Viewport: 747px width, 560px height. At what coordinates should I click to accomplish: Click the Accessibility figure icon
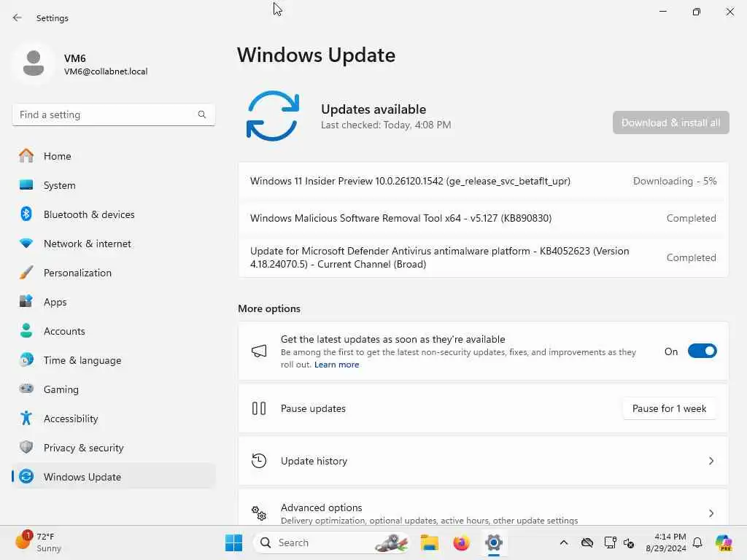26,418
